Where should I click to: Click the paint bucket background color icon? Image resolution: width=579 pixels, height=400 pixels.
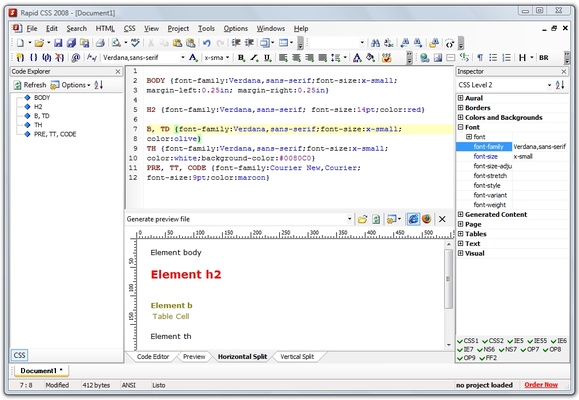370,58
